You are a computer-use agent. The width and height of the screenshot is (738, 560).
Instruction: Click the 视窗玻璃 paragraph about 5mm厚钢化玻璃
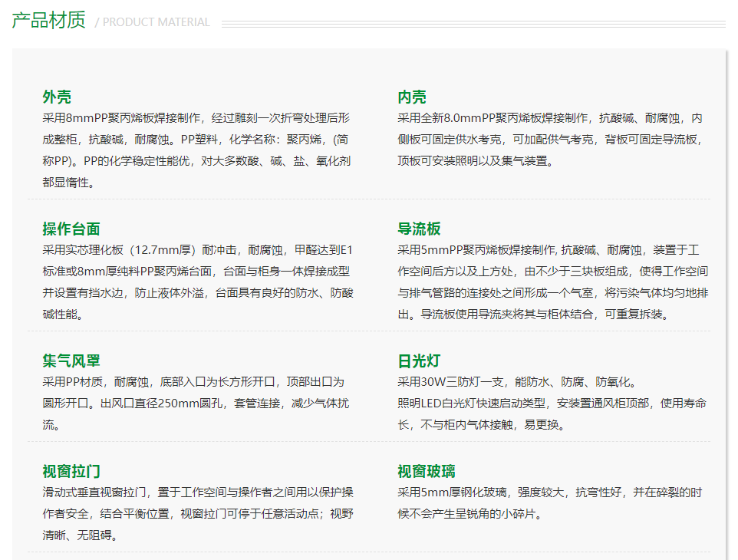[549, 503]
